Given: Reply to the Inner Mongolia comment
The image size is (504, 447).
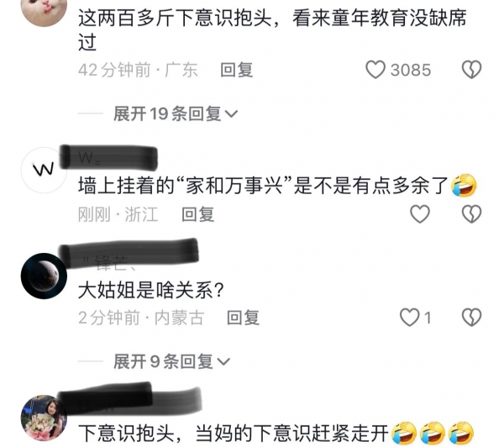Looking at the screenshot, I should pos(243,318).
